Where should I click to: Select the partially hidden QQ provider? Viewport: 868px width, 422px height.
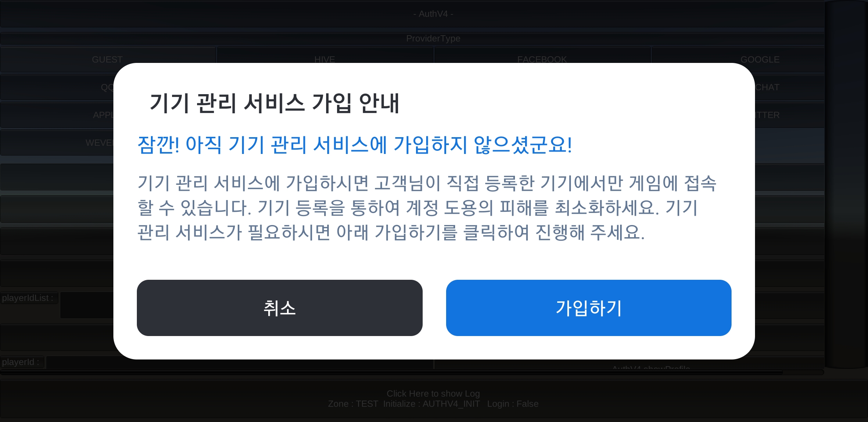point(57,87)
